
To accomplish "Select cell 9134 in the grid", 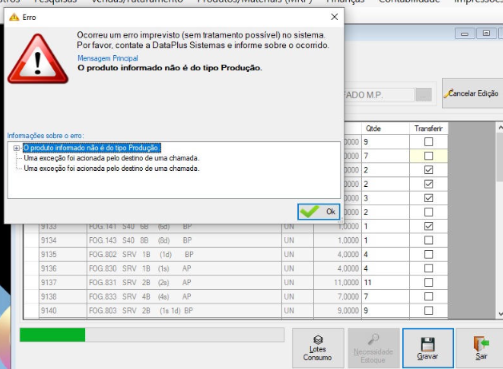I will pyautogui.click(x=63, y=240).
